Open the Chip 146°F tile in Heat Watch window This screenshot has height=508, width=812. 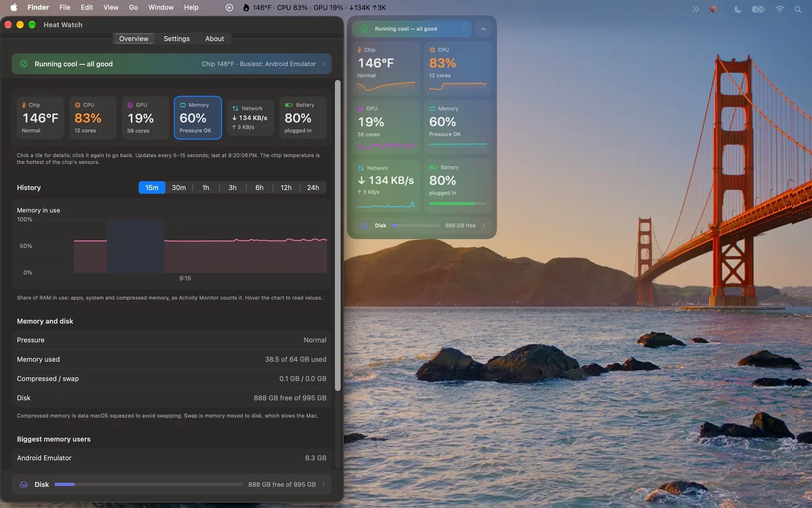[41, 118]
